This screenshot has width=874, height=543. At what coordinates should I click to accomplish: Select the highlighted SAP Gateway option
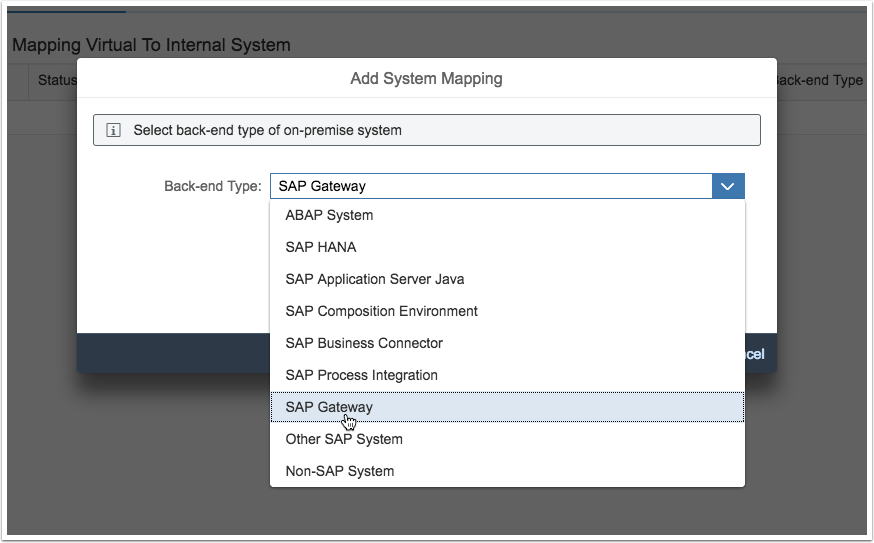point(507,407)
